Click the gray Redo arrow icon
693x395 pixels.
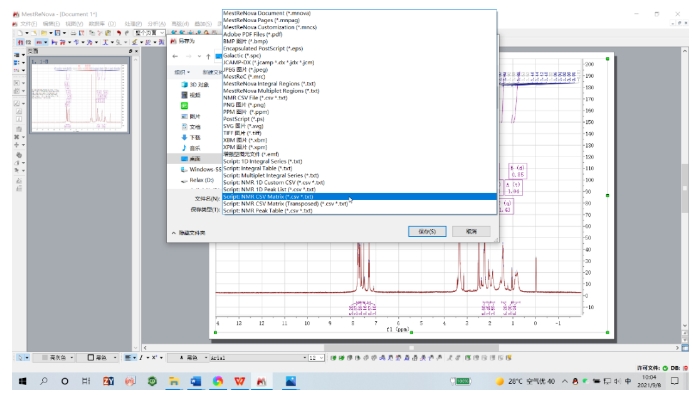tap(127, 33)
